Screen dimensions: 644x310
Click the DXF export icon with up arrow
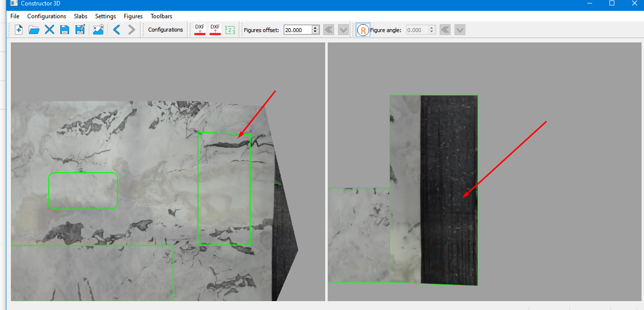[215, 30]
